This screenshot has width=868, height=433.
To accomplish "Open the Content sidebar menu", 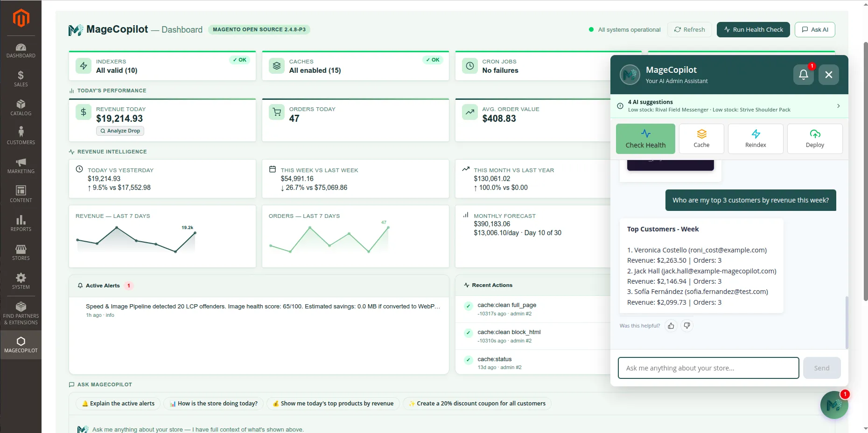I will (21, 195).
